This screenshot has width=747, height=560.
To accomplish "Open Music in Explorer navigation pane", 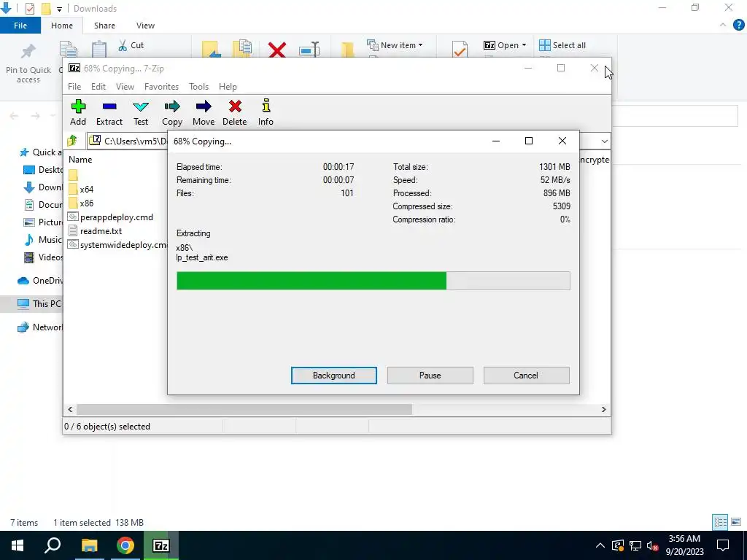I will tap(42, 239).
